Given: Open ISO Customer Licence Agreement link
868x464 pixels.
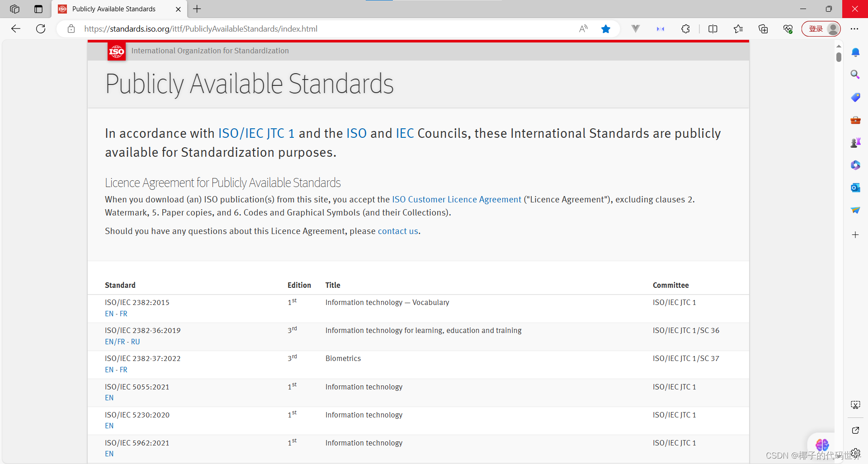Looking at the screenshot, I should (x=457, y=199).
